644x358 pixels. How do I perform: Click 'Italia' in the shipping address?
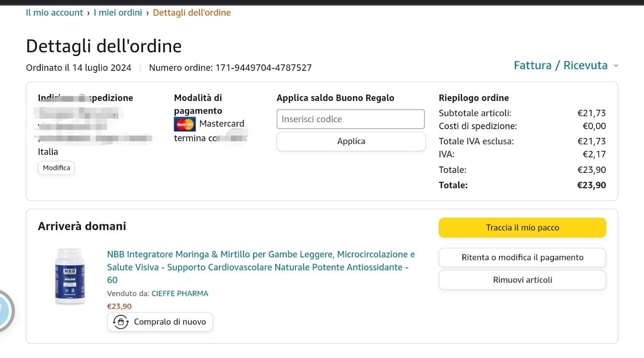click(48, 152)
